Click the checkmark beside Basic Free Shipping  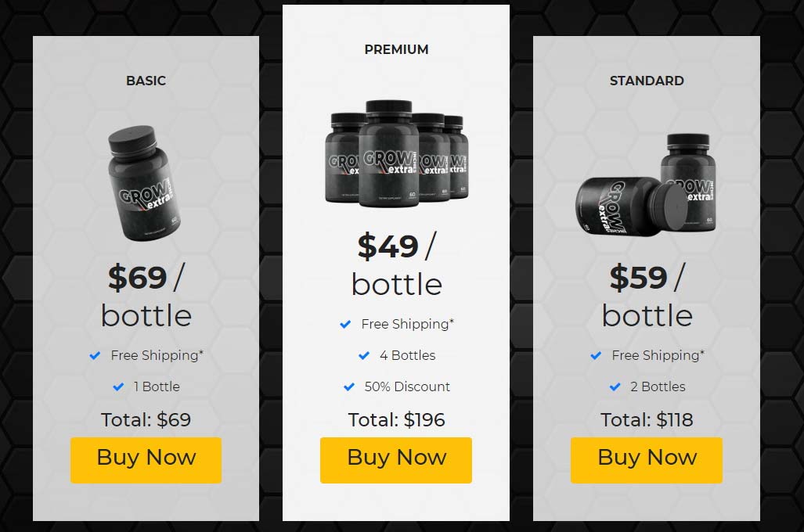[95, 355]
